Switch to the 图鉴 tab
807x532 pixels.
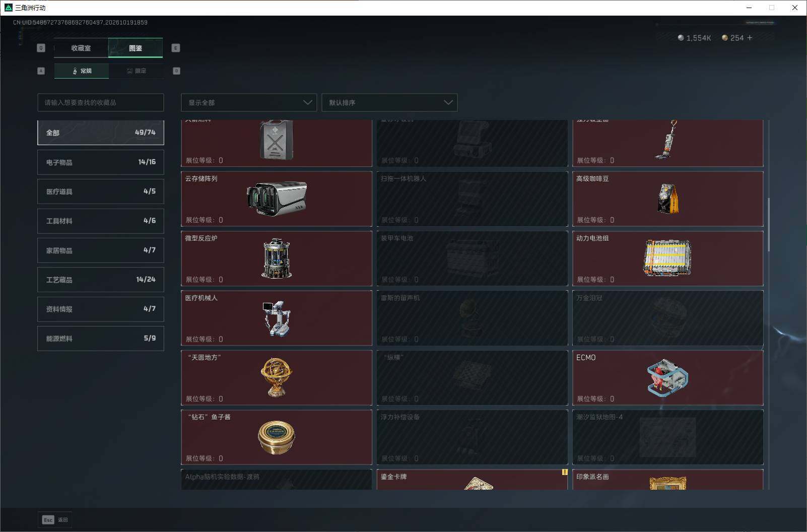tap(136, 48)
